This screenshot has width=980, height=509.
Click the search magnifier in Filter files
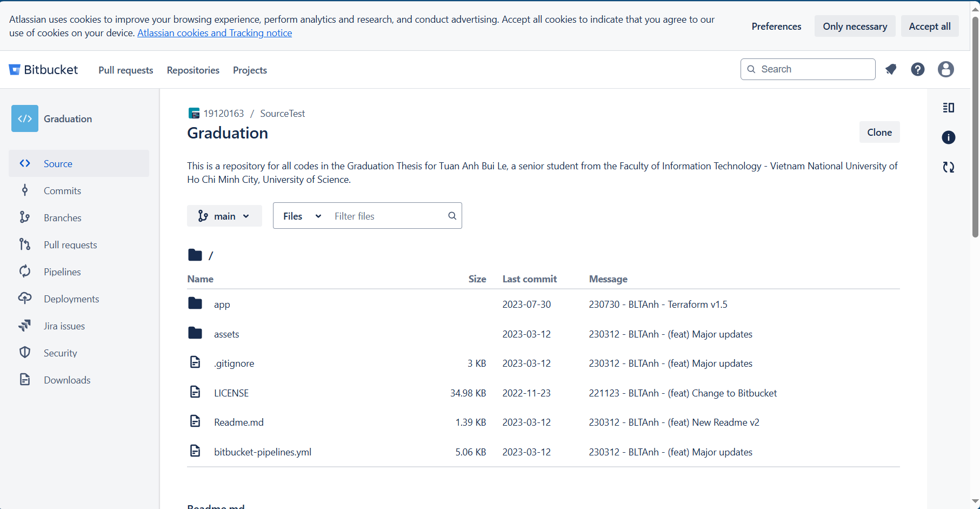pyautogui.click(x=452, y=216)
